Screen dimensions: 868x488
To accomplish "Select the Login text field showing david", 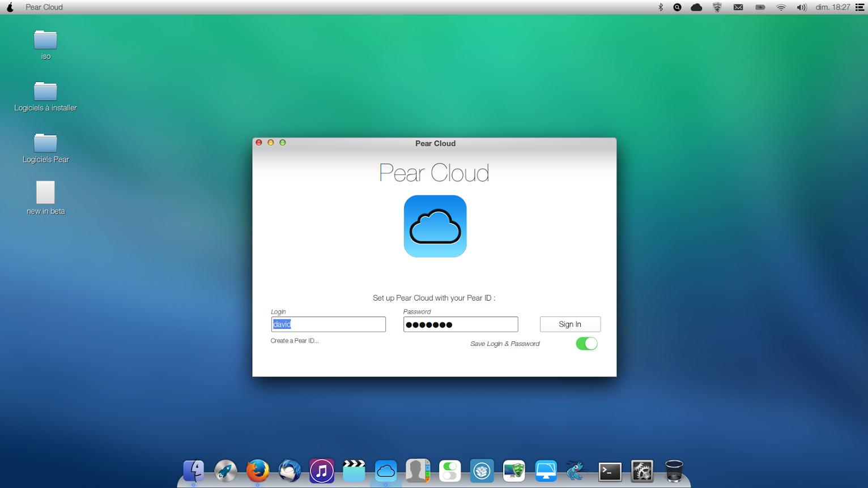I will pos(328,324).
